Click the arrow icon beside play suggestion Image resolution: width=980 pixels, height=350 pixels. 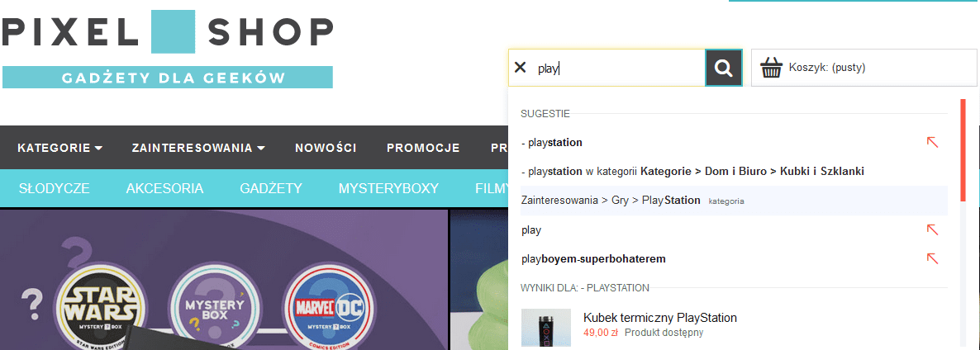[932, 229]
